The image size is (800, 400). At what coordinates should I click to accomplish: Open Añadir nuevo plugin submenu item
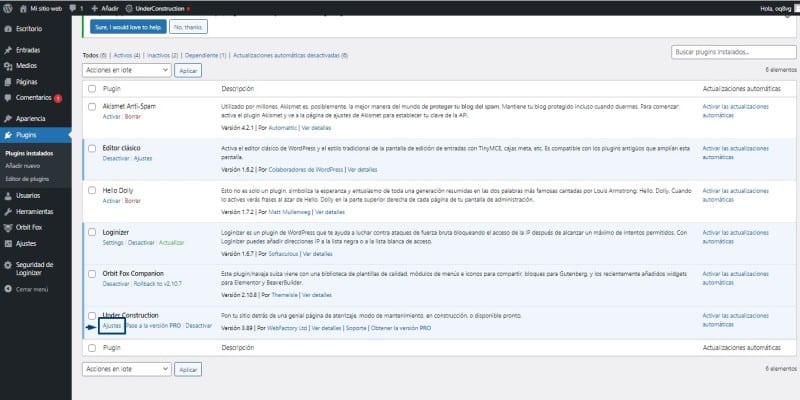point(22,166)
